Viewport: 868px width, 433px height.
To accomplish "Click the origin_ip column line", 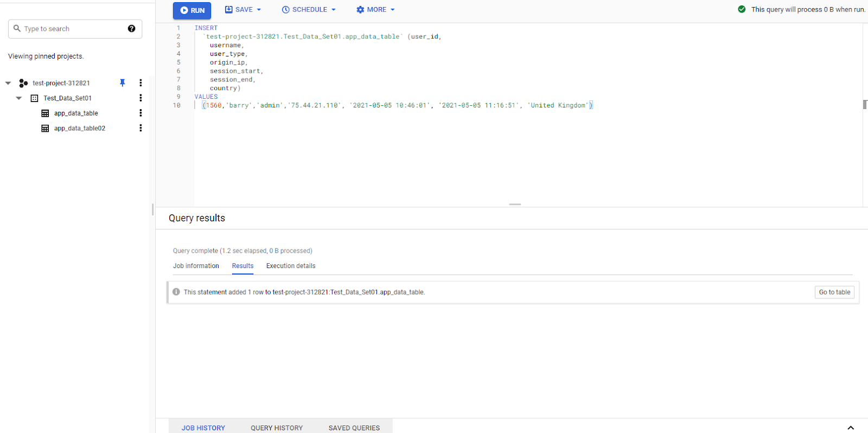I will tap(228, 62).
